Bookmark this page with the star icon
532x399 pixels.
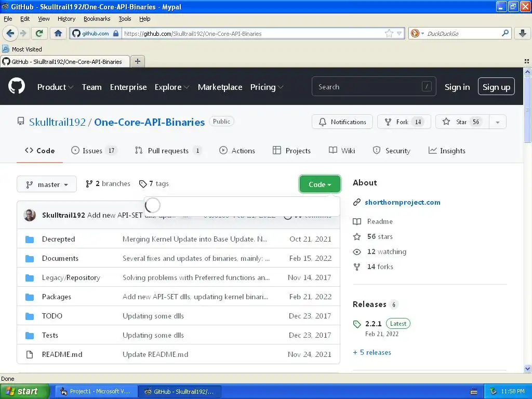(x=389, y=33)
